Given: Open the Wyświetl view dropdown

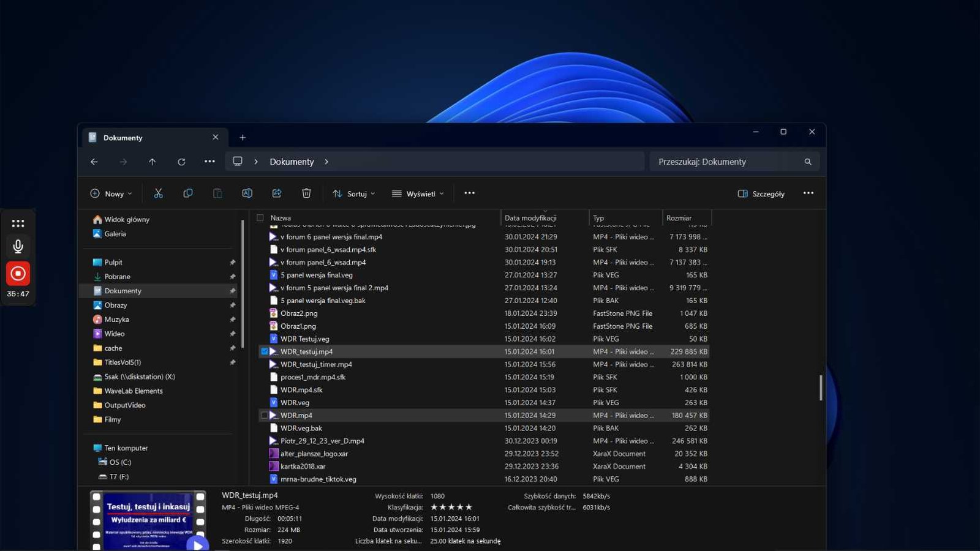Looking at the screenshot, I should tap(418, 193).
